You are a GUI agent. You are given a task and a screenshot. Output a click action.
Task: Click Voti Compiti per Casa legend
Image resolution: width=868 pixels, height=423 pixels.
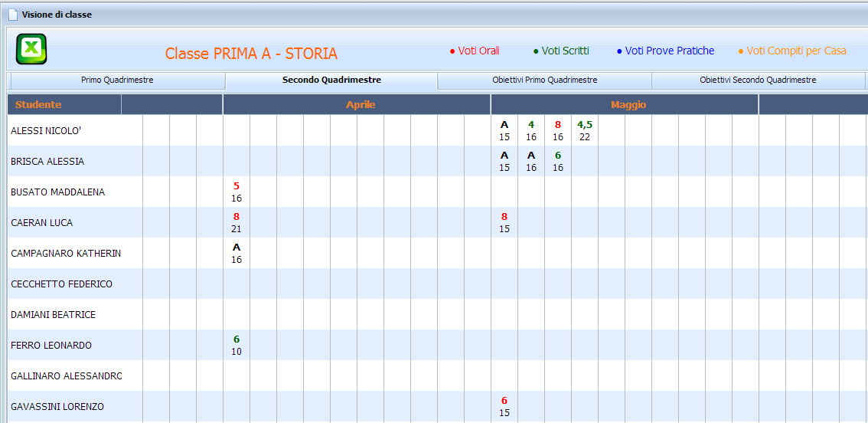(x=796, y=51)
